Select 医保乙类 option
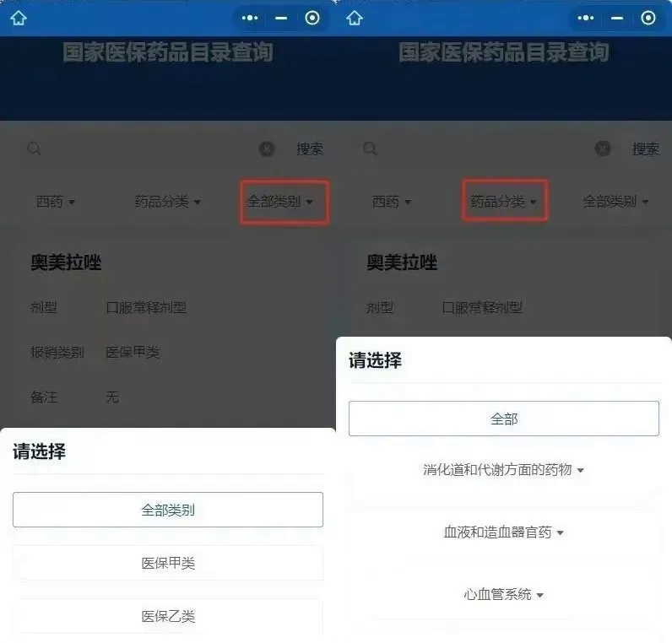 (168, 616)
